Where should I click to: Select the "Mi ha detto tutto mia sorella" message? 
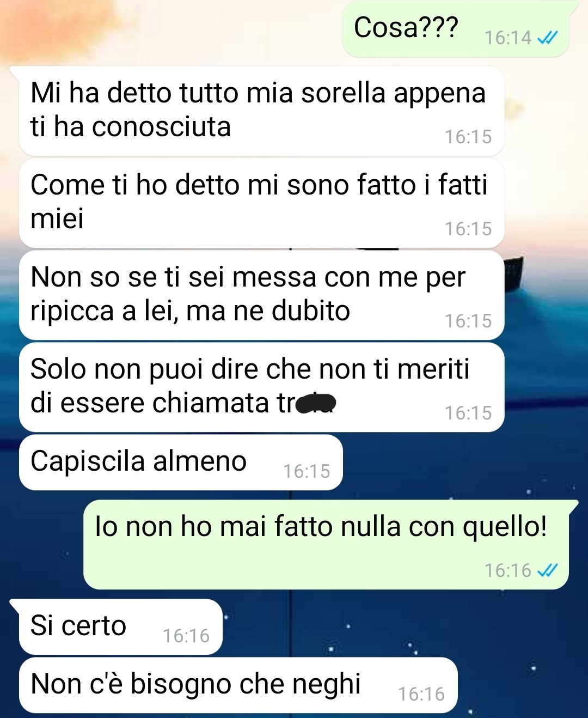[x=261, y=111]
